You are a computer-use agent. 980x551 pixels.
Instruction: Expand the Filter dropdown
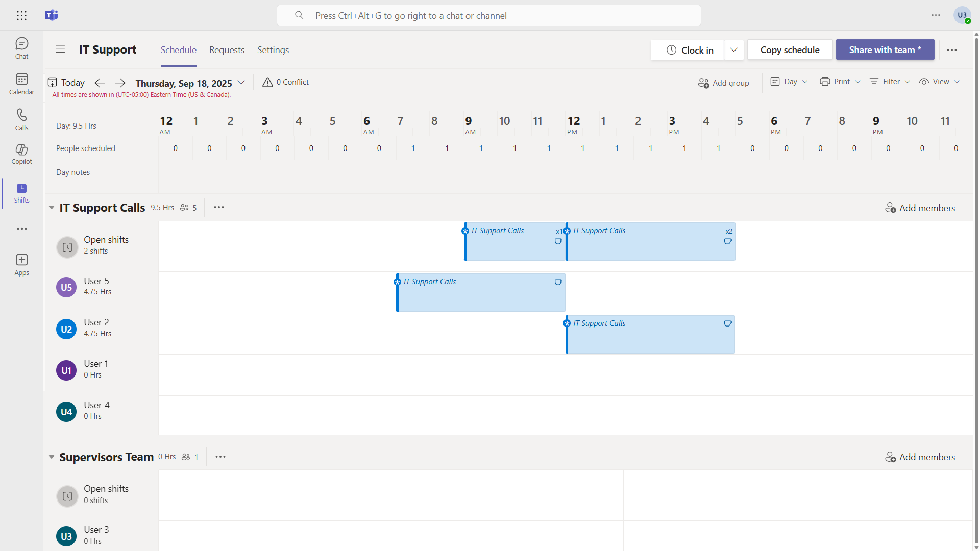(890, 82)
